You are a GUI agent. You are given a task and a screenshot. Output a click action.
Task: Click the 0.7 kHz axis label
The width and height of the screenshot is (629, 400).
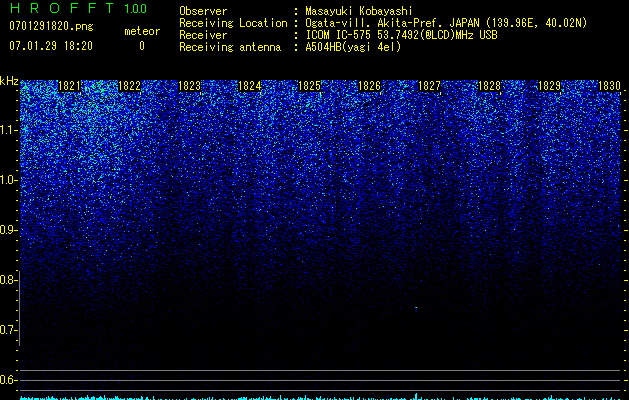[x=8, y=330]
